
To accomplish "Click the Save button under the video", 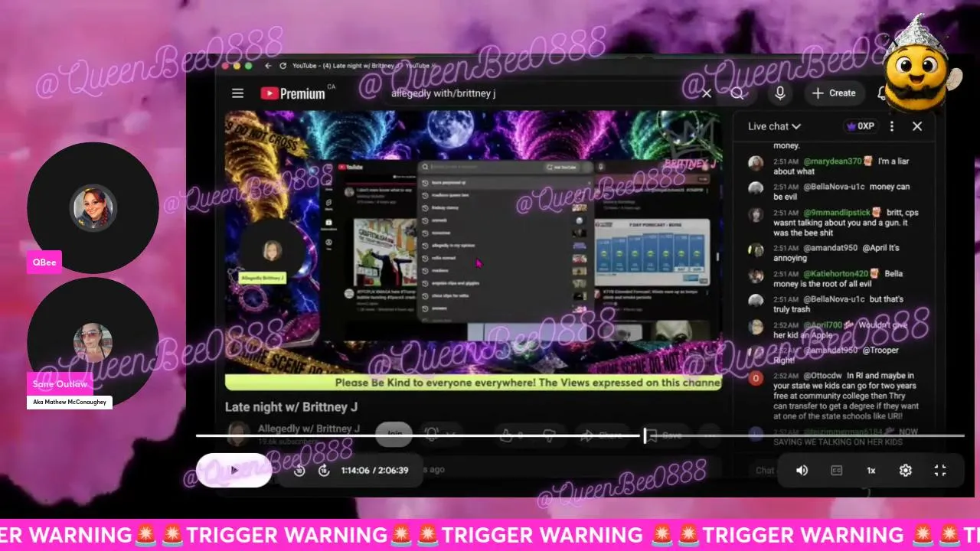I will coord(664,435).
